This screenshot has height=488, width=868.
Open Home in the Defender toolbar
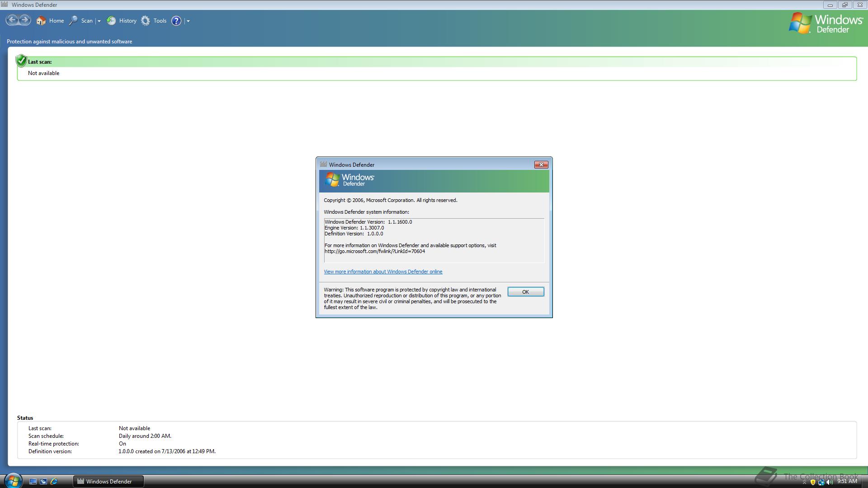click(50, 21)
